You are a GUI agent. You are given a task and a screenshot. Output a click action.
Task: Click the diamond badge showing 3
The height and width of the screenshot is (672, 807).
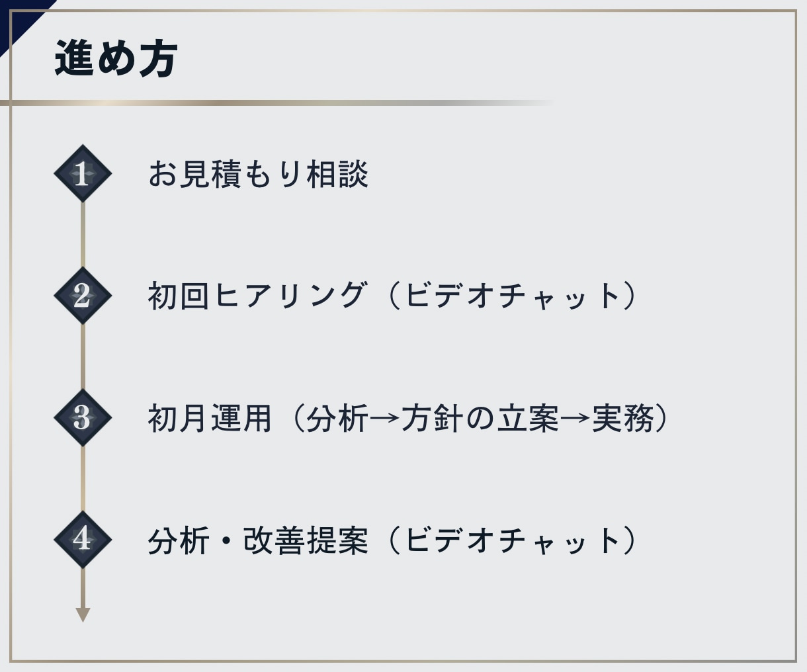pos(83,418)
